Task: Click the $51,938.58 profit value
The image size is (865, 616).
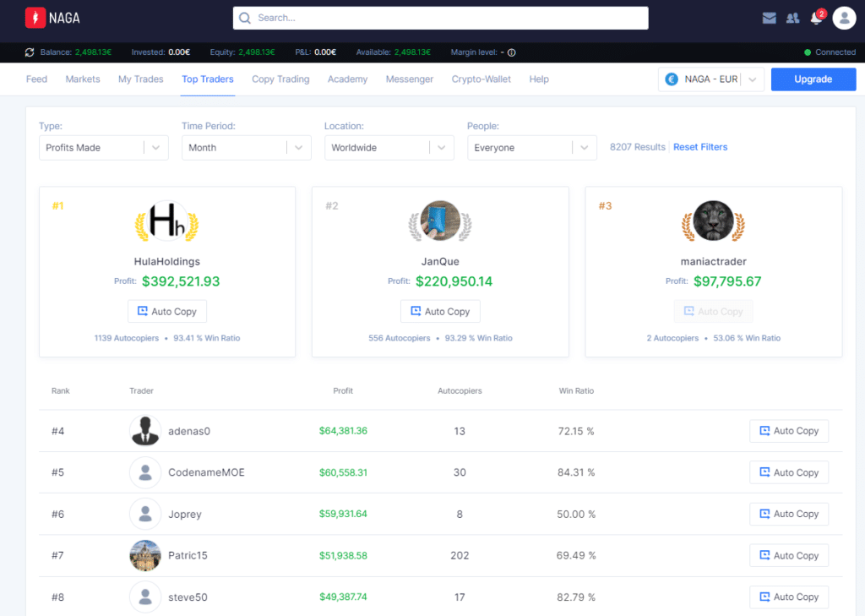Action: pyautogui.click(x=343, y=555)
